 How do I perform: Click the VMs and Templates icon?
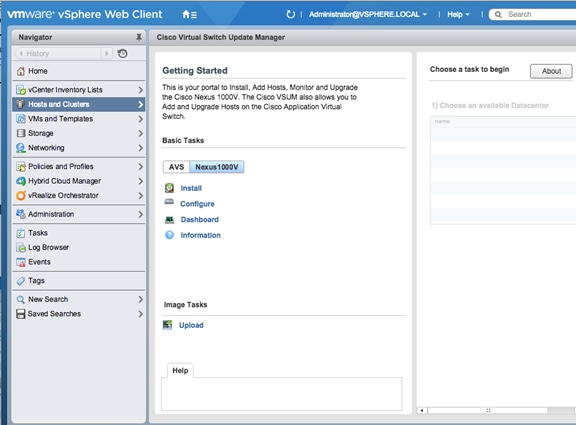[x=21, y=119]
